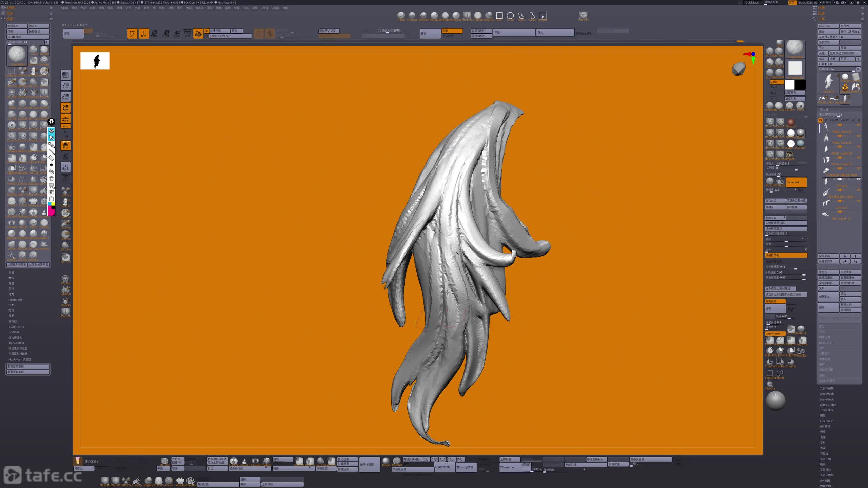Click the TPoseMesh button
The image size is (868, 488).
click(x=445, y=467)
